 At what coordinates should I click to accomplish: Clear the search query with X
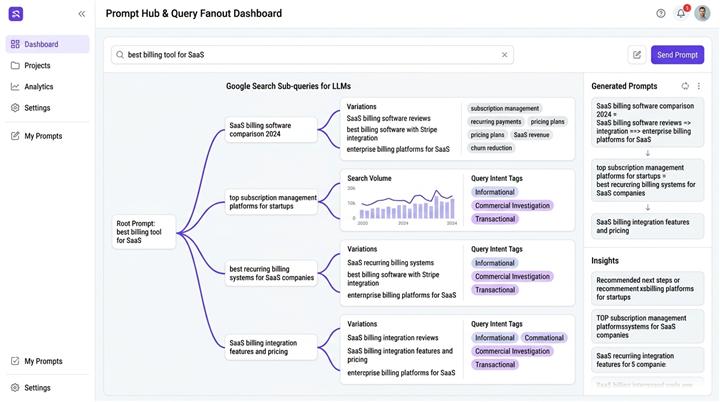504,55
